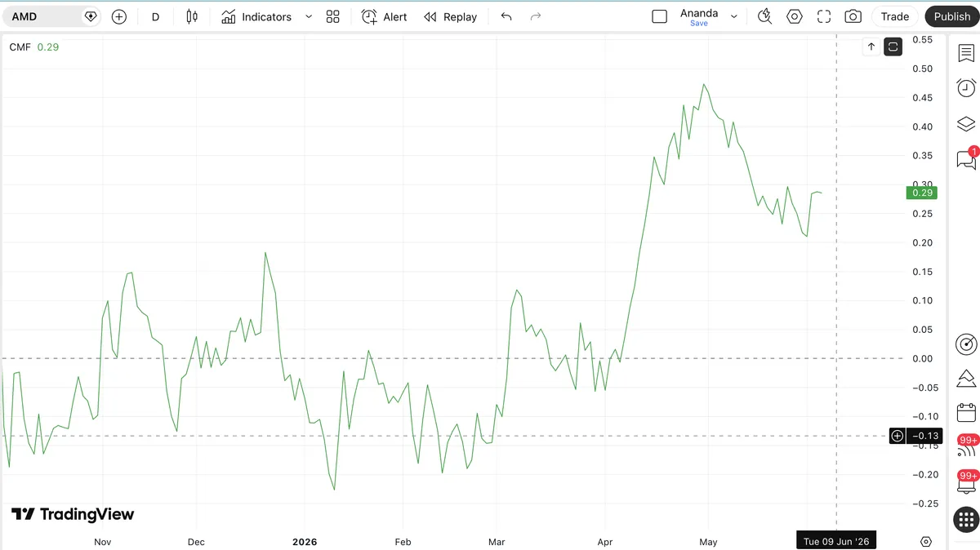Open the chats panel with notification

(966, 159)
